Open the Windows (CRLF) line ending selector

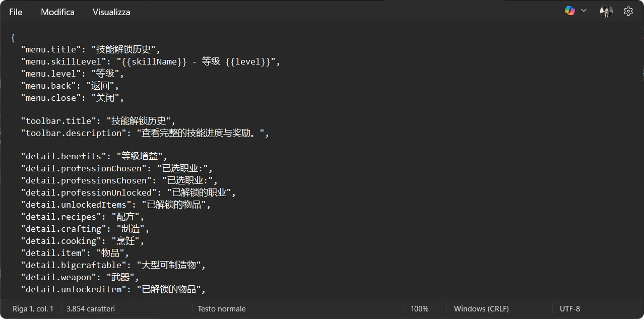[x=481, y=309]
